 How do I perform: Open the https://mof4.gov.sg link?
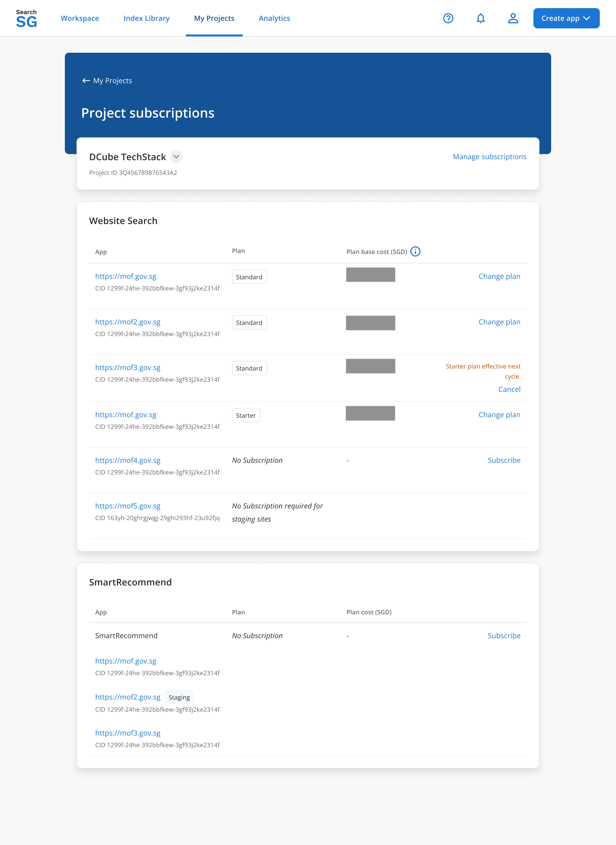point(128,460)
